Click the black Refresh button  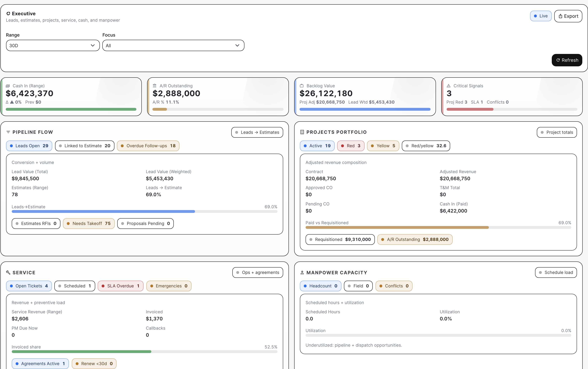(x=567, y=60)
